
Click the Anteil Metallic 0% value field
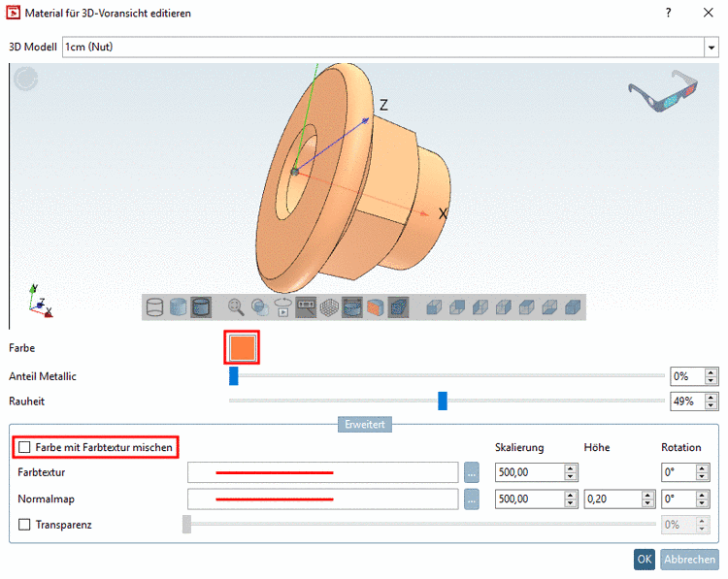point(687,376)
